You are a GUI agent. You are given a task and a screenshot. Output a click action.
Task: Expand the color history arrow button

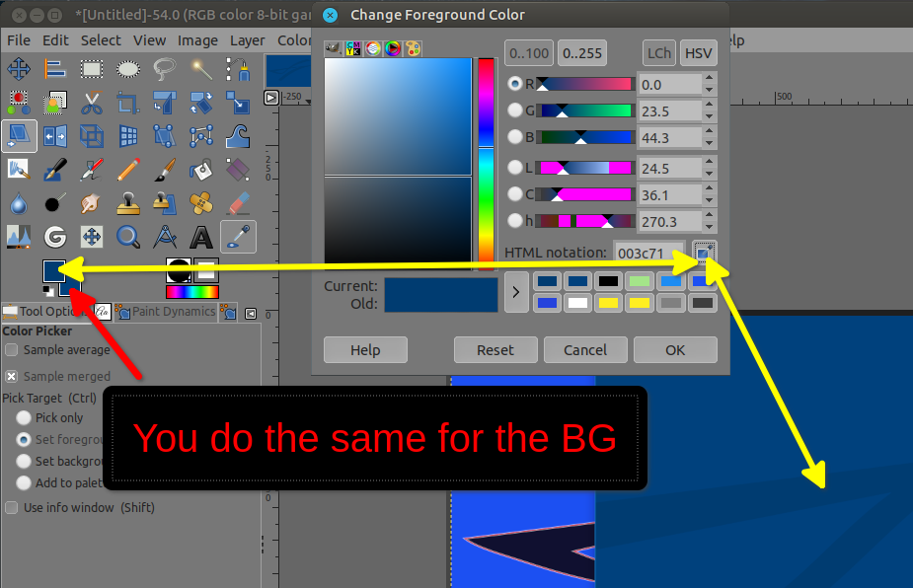click(516, 292)
